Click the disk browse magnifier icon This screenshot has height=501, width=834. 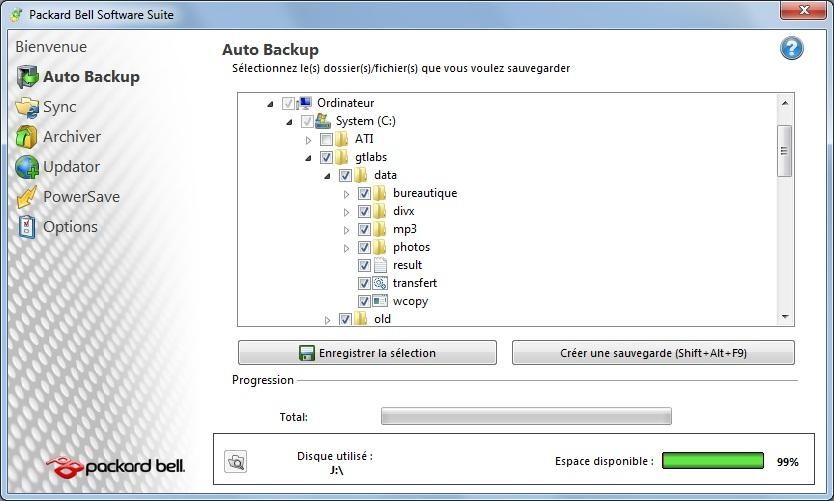[x=236, y=461]
